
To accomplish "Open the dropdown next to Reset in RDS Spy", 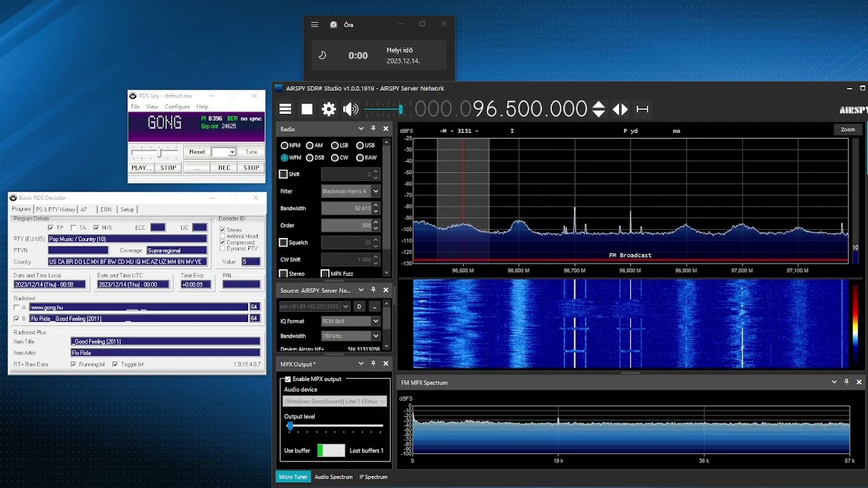I will tap(232, 152).
